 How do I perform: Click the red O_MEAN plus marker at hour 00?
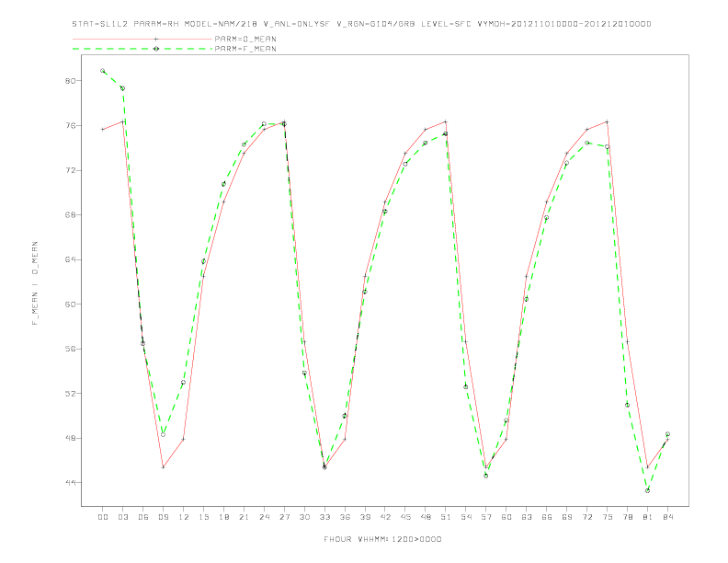click(103, 130)
